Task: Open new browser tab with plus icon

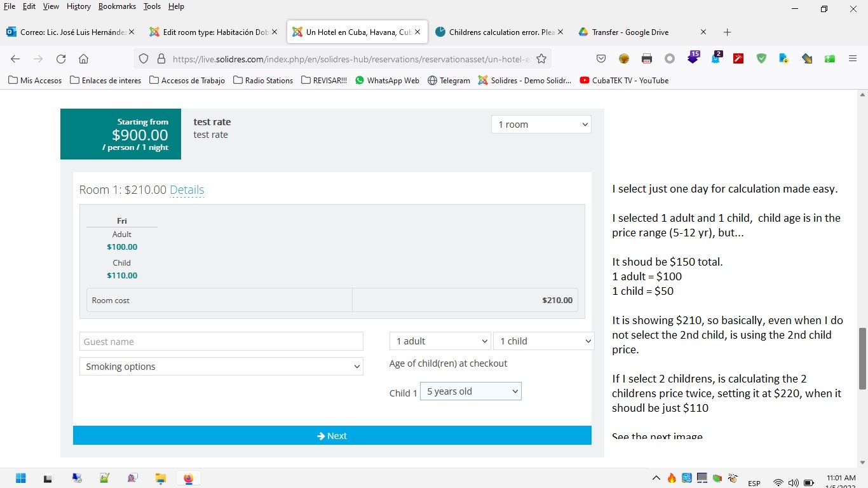Action: pyautogui.click(x=728, y=32)
